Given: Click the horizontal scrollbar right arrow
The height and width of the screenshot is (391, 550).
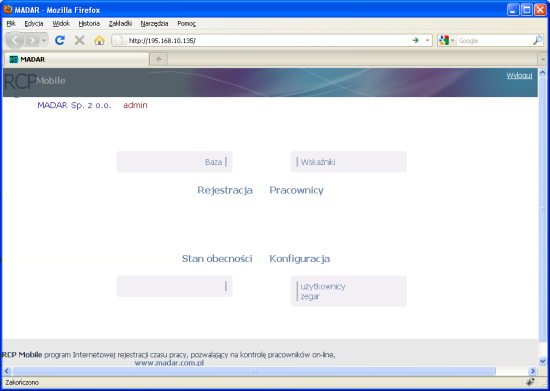Looking at the screenshot, I should [x=533, y=371].
